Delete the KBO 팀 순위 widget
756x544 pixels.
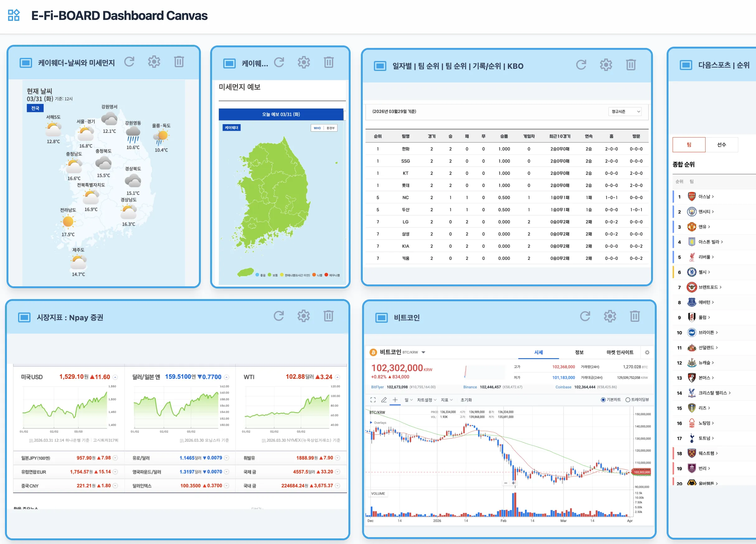point(631,65)
